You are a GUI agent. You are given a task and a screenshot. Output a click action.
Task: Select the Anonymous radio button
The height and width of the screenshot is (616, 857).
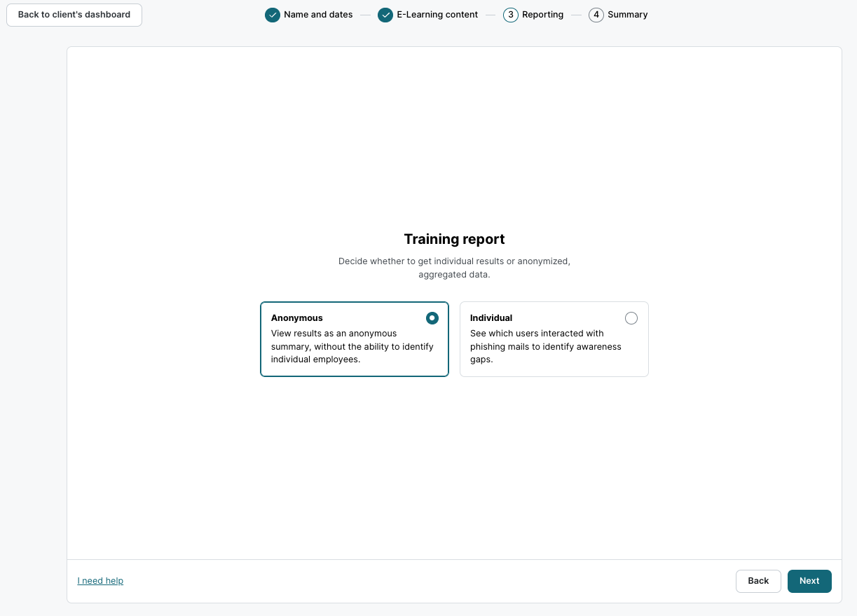[432, 318]
